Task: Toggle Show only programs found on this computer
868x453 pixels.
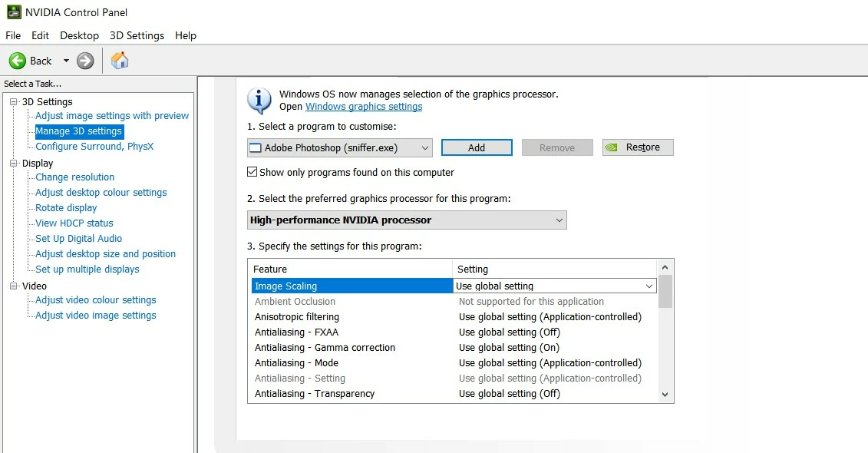Action: point(252,172)
